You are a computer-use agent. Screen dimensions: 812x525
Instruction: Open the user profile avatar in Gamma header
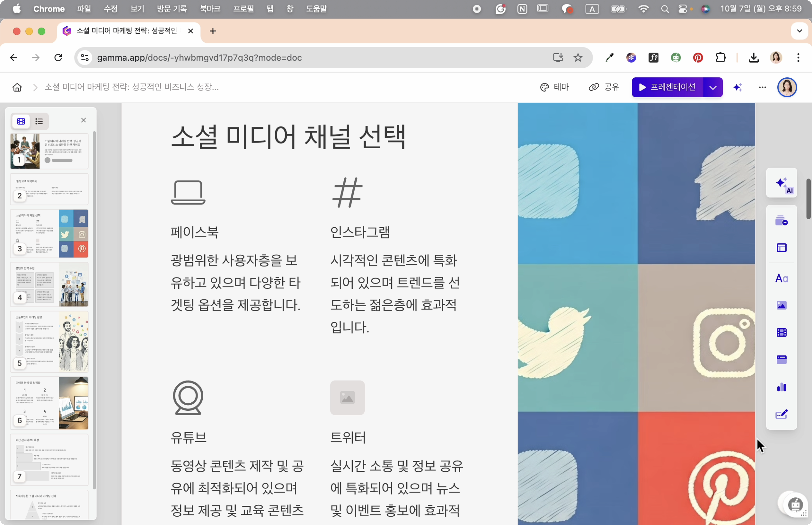pyautogui.click(x=787, y=87)
